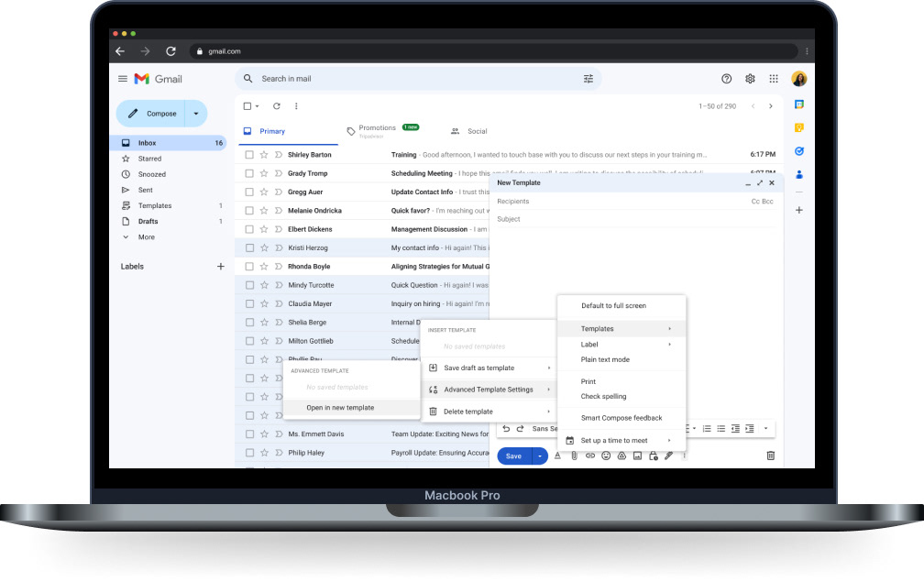Screen dimensions: 924x582
Task: Open Google Calendar in the side panel
Action: click(799, 104)
